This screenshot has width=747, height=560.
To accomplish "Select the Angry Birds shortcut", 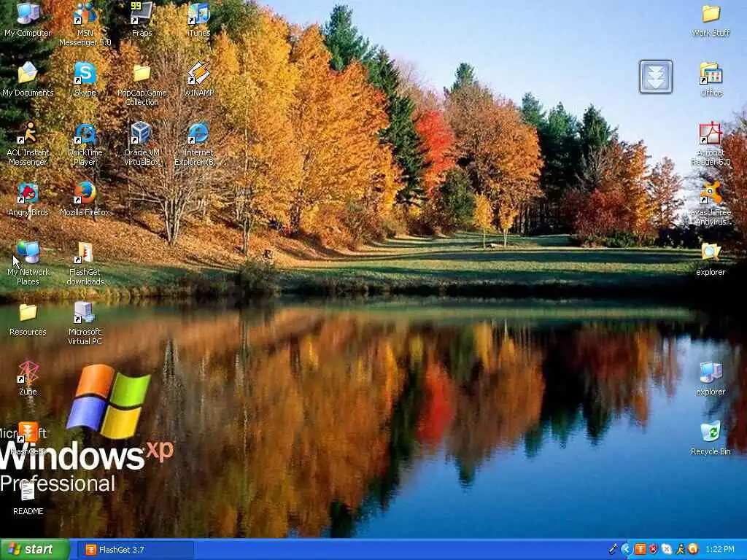I will click(28, 199).
